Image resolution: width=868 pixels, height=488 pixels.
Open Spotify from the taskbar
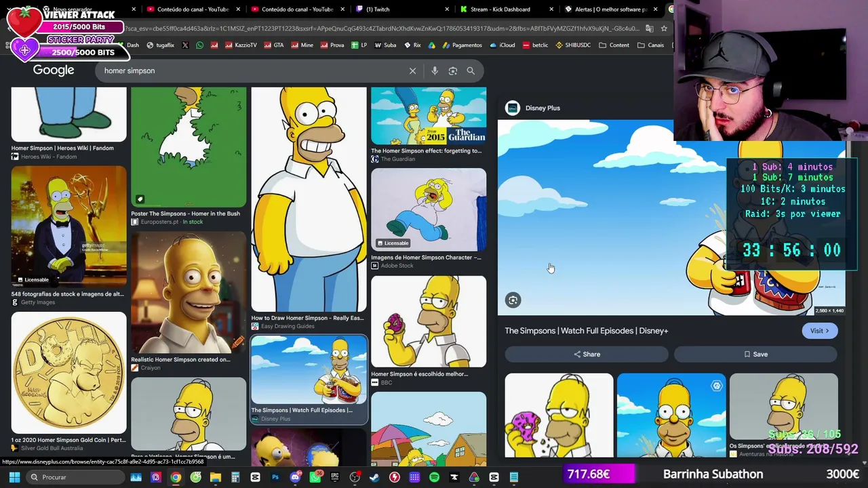435,477
